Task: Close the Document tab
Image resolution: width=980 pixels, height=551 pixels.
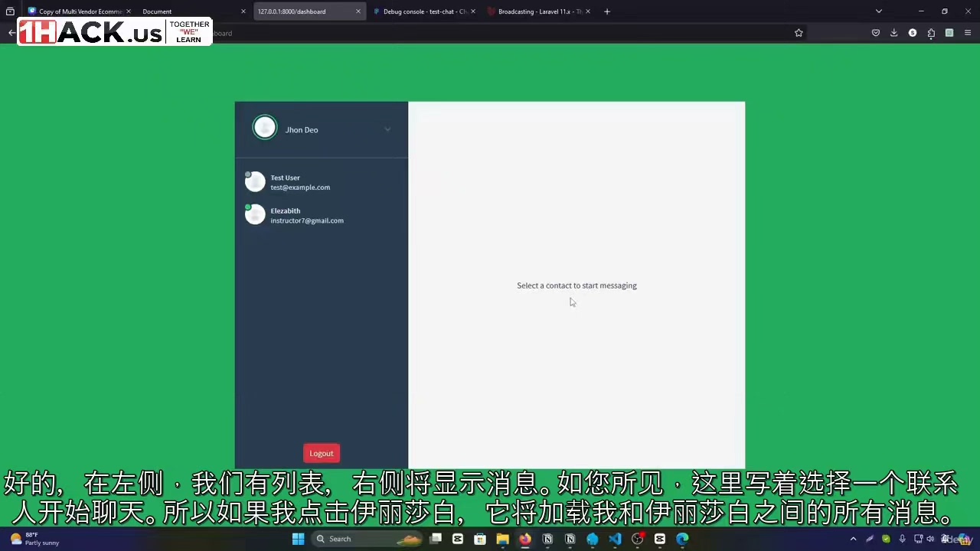Action: [x=243, y=11]
